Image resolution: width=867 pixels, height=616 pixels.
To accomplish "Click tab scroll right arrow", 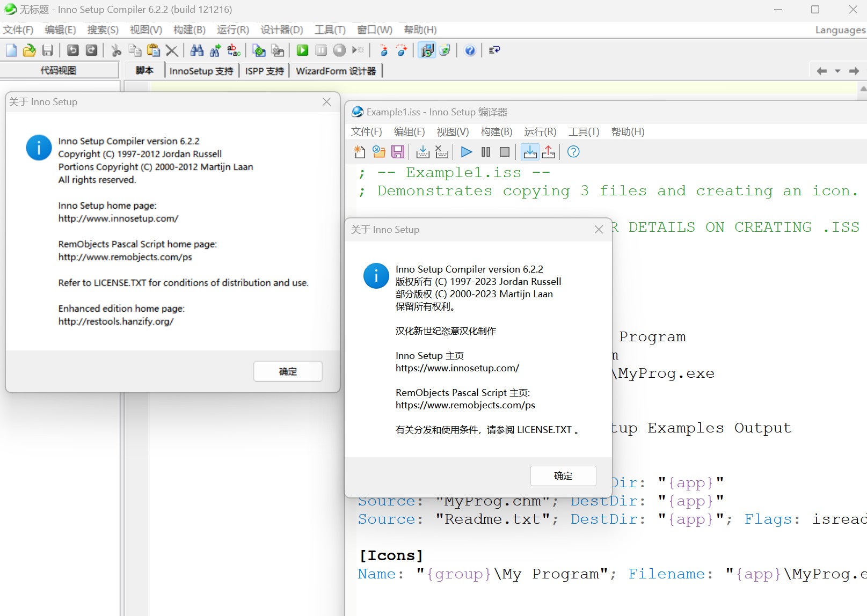I will [x=854, y=71].
